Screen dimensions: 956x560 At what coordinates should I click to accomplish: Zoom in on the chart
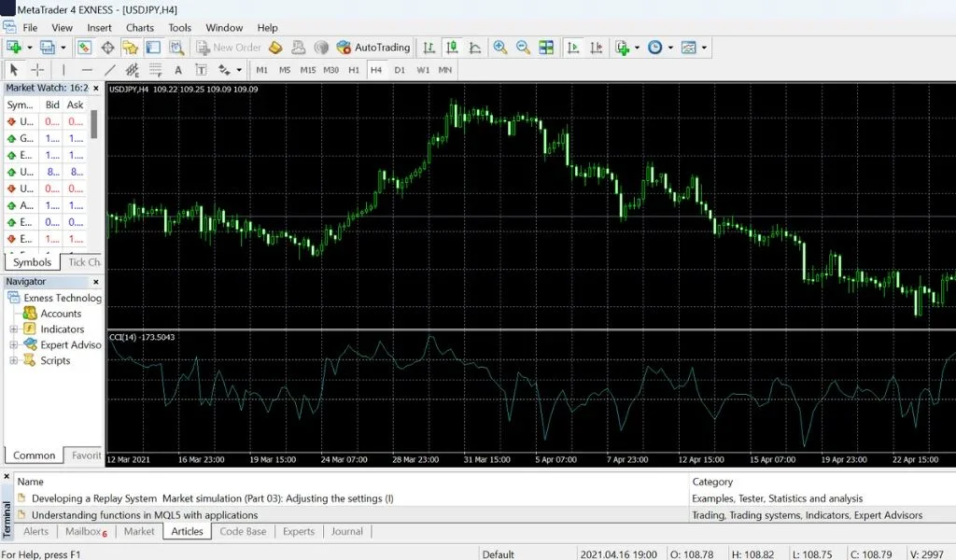pos(499,47)
